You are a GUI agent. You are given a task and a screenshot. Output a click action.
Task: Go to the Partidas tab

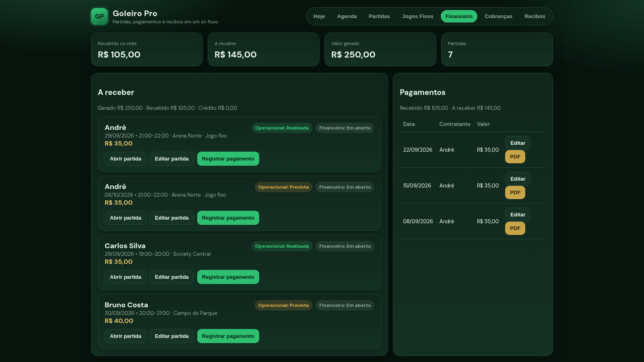coord(380,16)
